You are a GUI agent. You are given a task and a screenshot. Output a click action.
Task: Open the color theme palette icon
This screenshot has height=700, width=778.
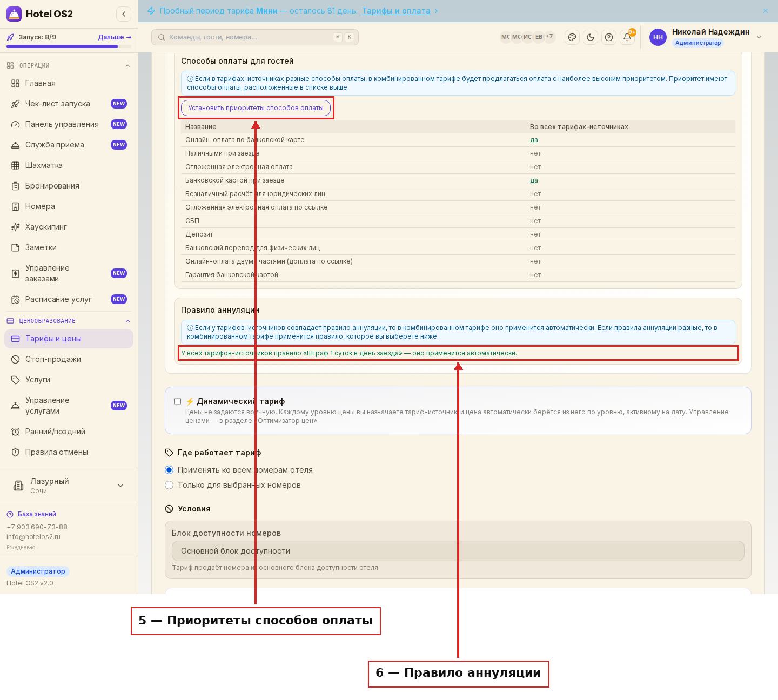[572, 37]
